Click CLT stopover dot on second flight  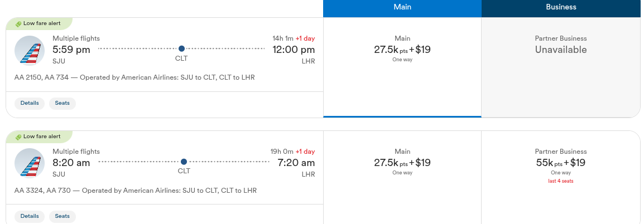click(184, 162)
